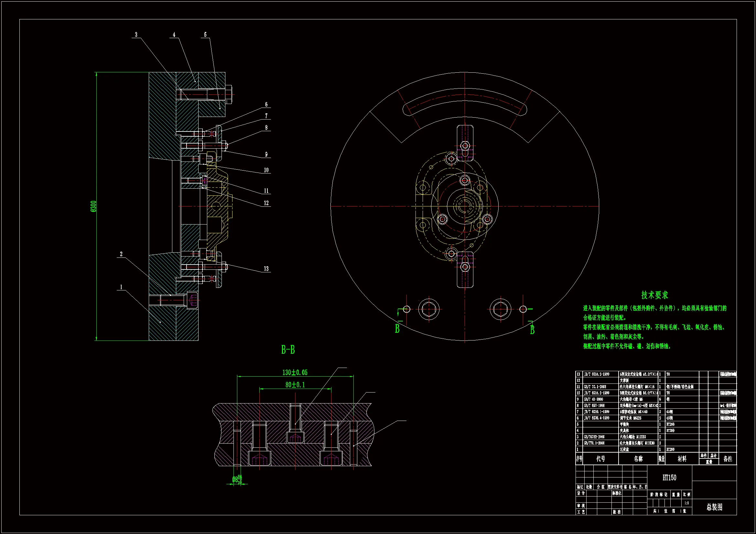Click the left B section-cut marker

coord(397,329)
